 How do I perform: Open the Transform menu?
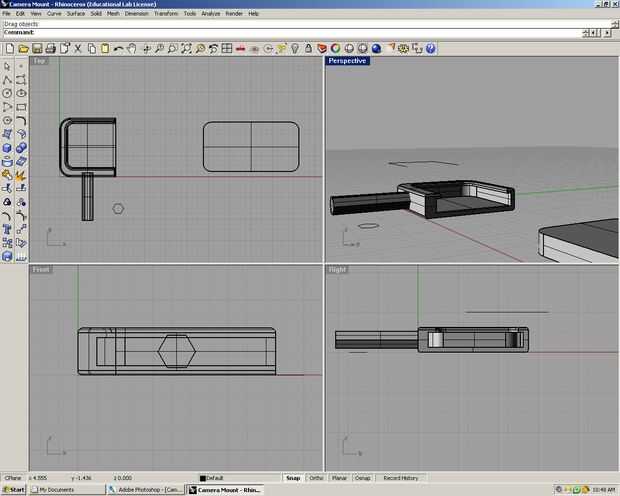tap(166, 13)
